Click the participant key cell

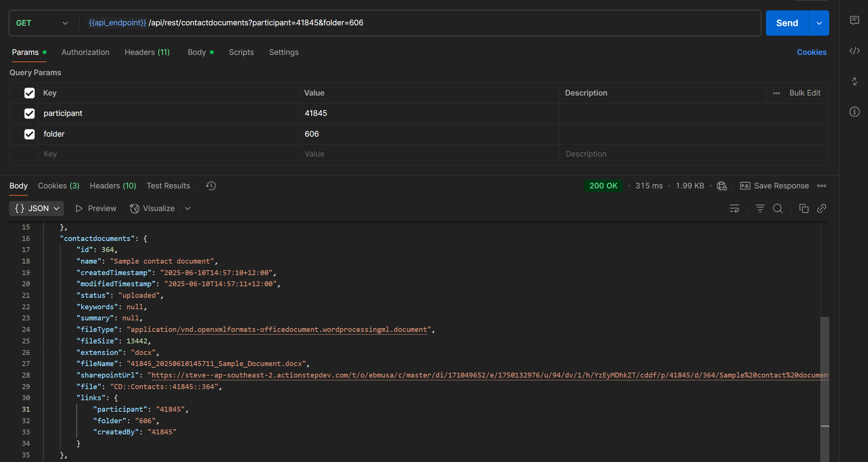(168, 114)
